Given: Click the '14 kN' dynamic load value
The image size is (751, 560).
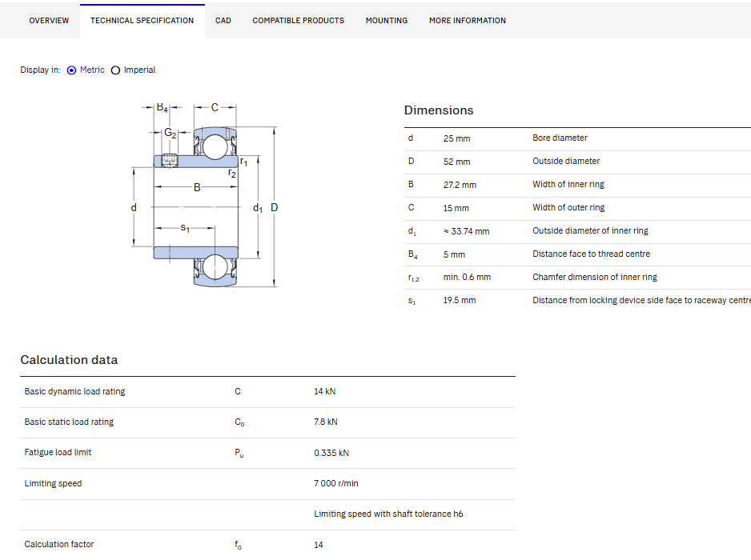Looking at the screenshot, I should (325, 391).
